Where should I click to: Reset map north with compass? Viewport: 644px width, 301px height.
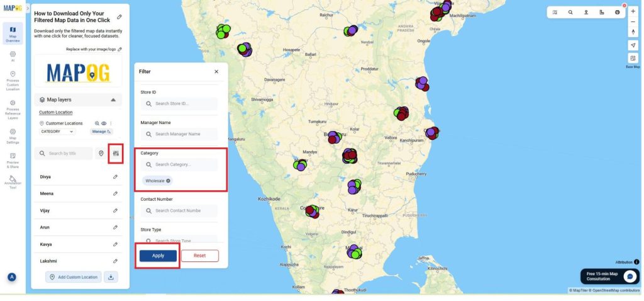coord(633,32)
